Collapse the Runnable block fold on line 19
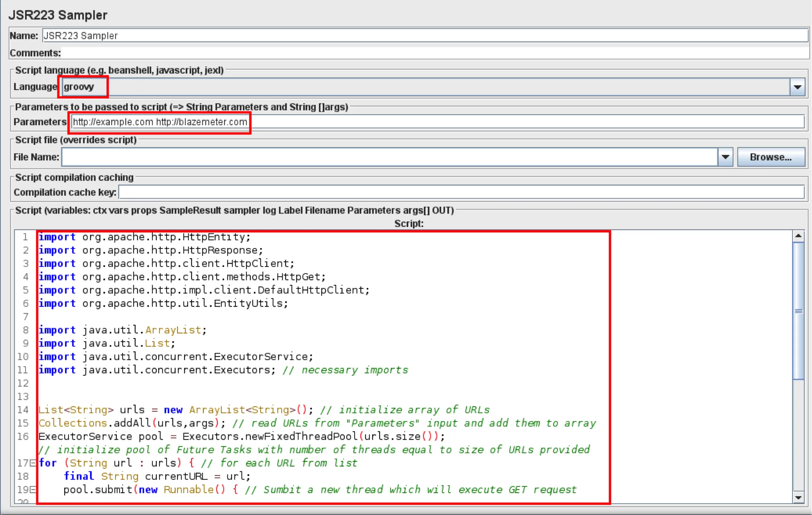This screenshot has height=515, width=812. [33, 490]
